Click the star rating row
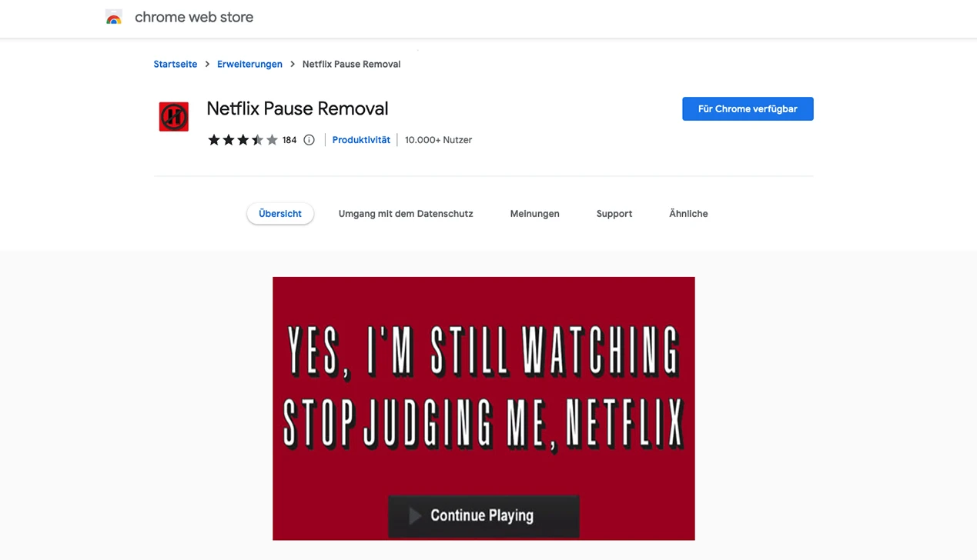Screen dimensions: 977x560 tap(243, 140)
